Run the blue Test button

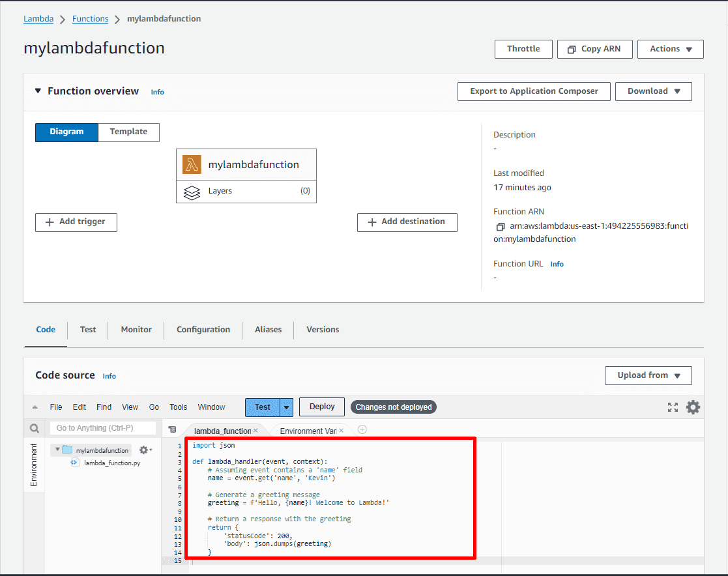[x=263, y=407]
